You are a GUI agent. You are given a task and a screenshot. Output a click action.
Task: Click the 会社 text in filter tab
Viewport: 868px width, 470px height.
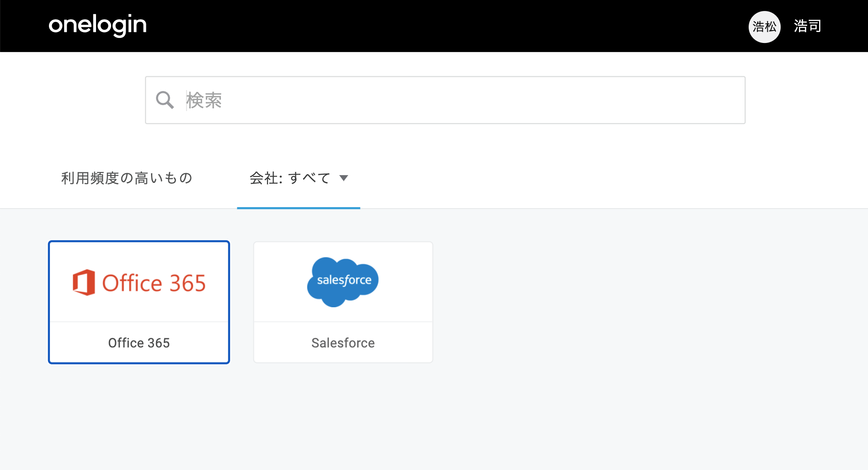[x=264, y=178]
